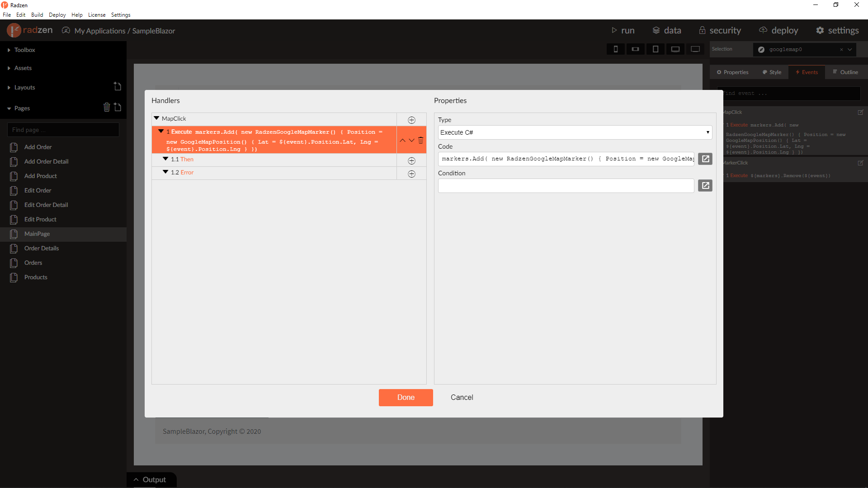Focus the Condition input field

click(x=566, y=186)
